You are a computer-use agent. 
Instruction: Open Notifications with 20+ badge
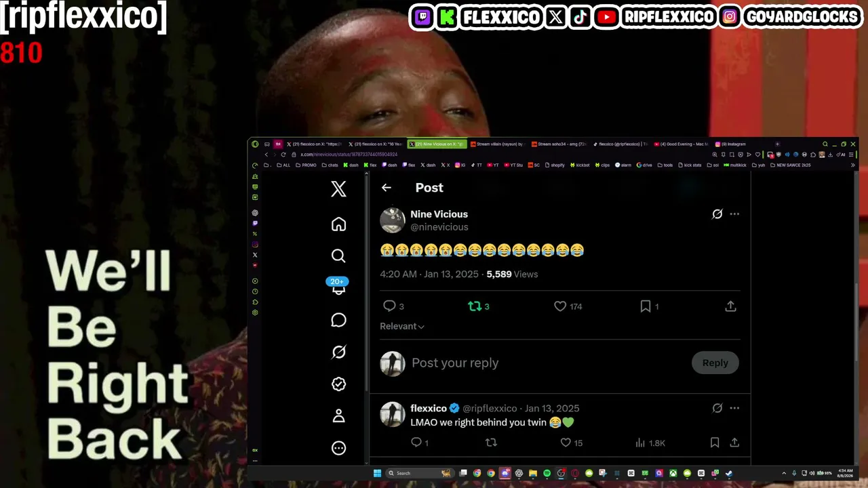coord(338,287)
